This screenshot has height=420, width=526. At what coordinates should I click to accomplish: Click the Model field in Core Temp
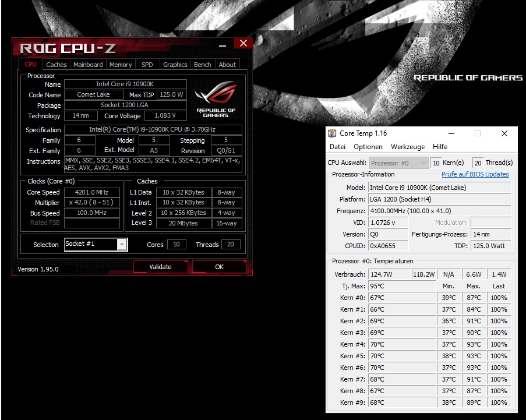coord(439,188)
